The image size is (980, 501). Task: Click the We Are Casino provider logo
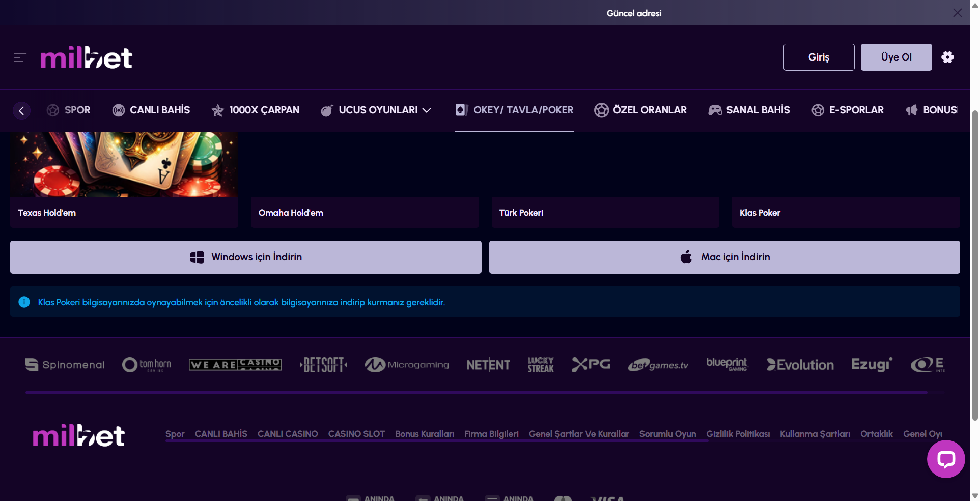coord(235,365)
